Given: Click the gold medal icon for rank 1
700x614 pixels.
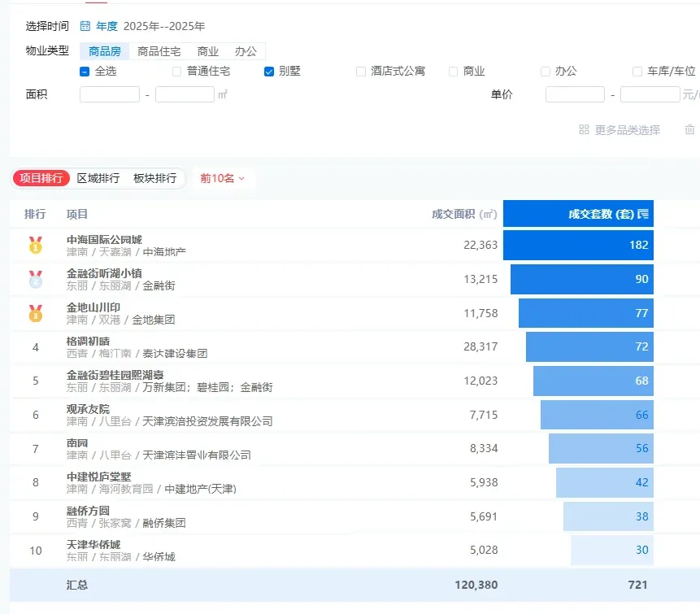Looking at the screenshot, I should coord(36,245).
